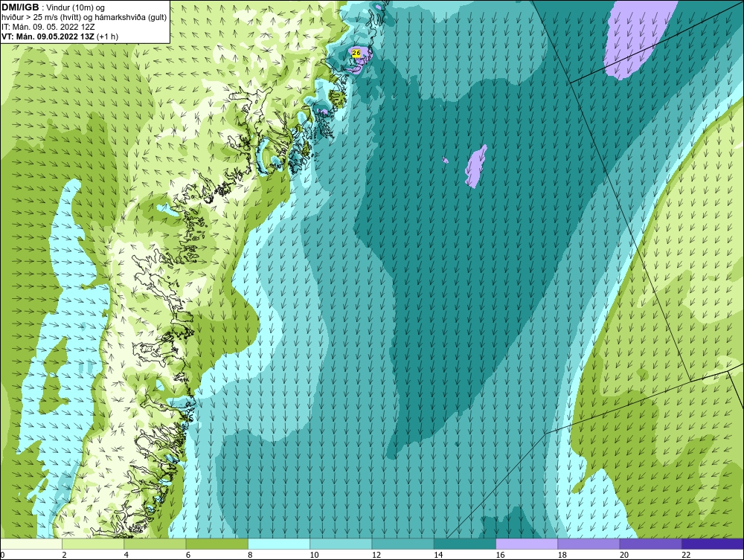Select the 0–2 m/s pale yellow legend swatch

coord(31,544)
